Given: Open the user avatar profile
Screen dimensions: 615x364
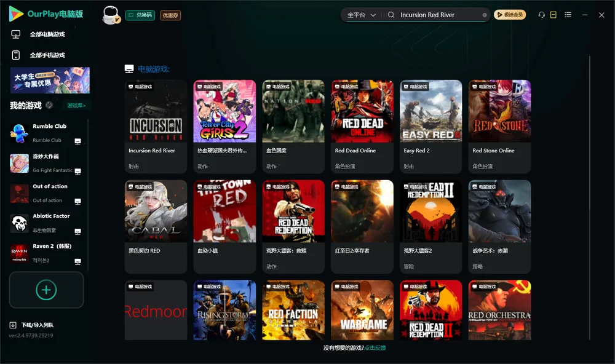Looking at the screenshot, I should point(111,15).
